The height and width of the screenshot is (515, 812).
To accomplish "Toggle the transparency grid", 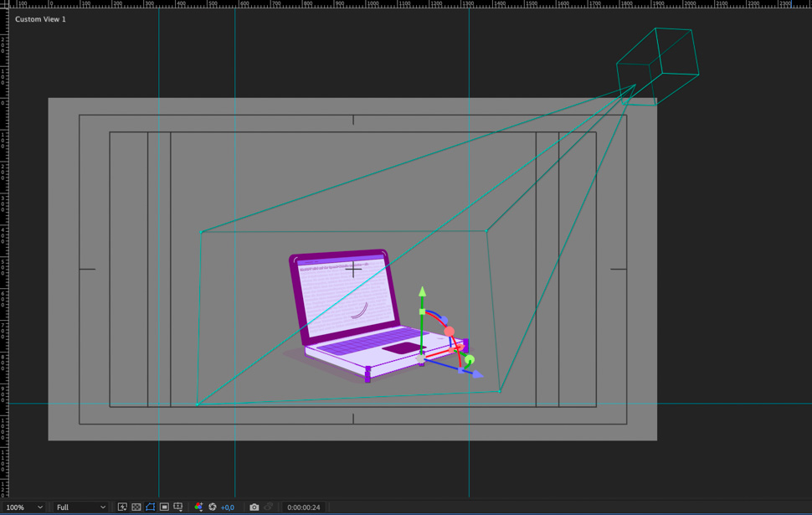I will (136, 507).
